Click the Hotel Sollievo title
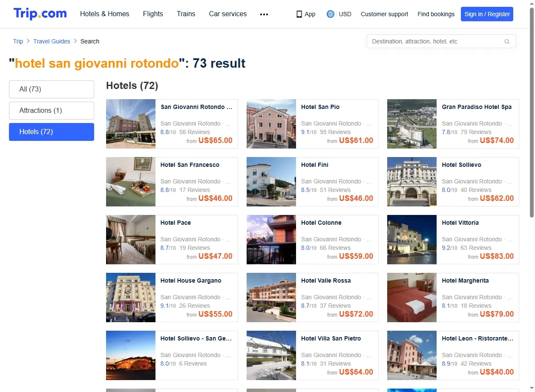The image size is (535, 392). point(461,165)
